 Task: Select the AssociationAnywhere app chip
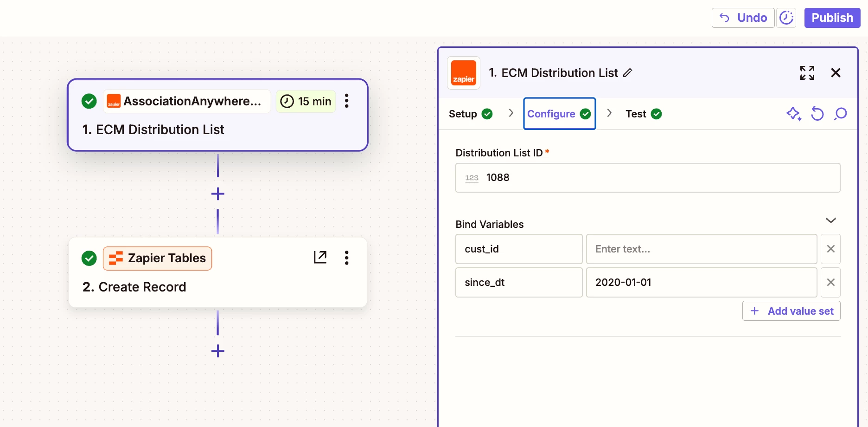187,101
